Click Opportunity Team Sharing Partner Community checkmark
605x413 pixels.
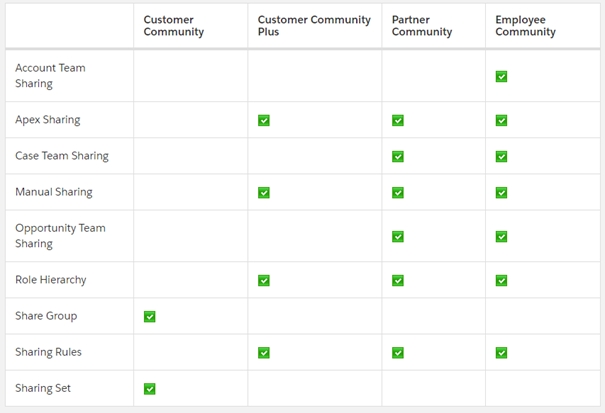(398, 236)
